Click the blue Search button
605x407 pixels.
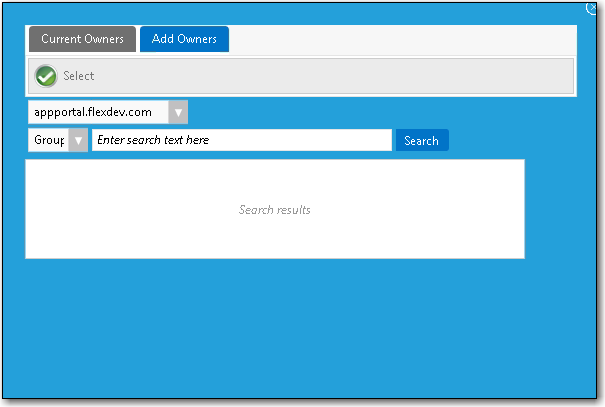click(421, 141)
